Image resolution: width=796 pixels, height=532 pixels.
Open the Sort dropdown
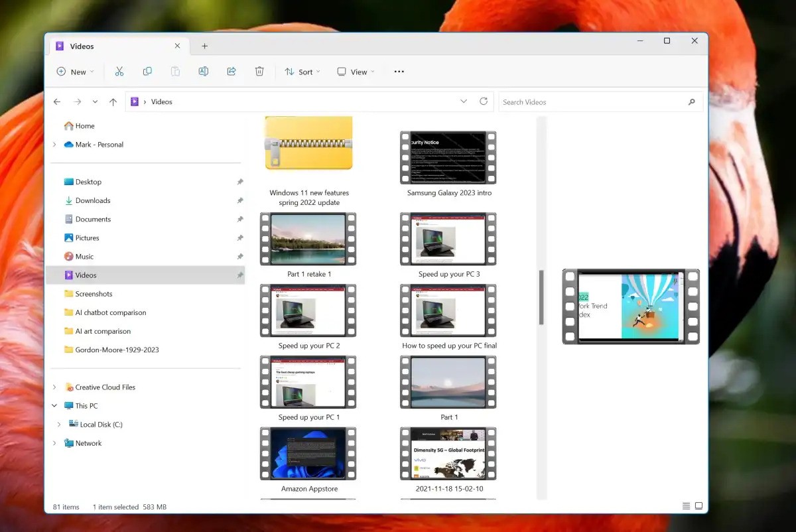click(302, 71)
